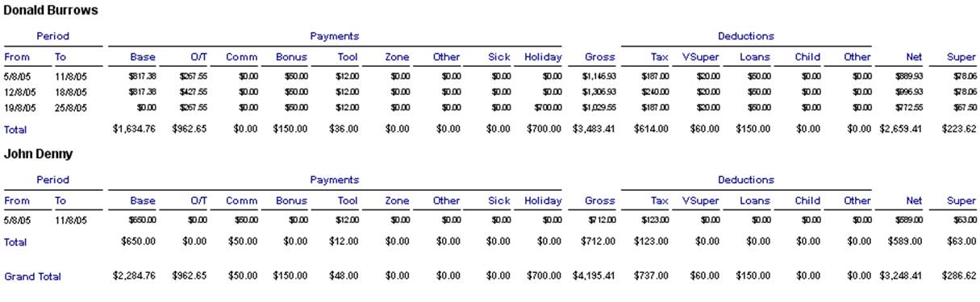The image size is (980, 302).
Task: Click the Period header under John Denny
Action: click(x=53, y=180)
